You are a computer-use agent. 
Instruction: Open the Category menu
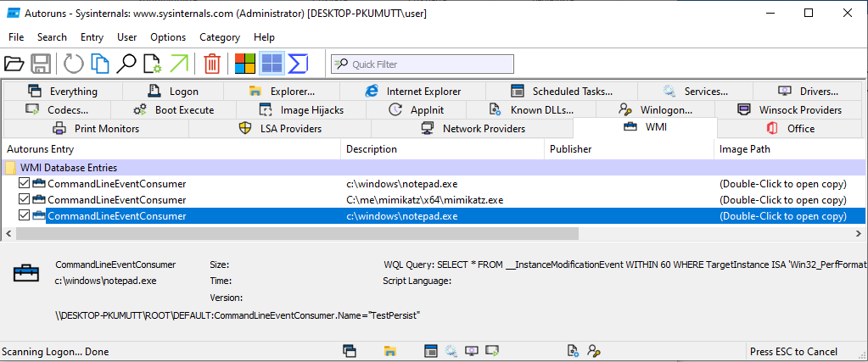[x=220, y=37]
